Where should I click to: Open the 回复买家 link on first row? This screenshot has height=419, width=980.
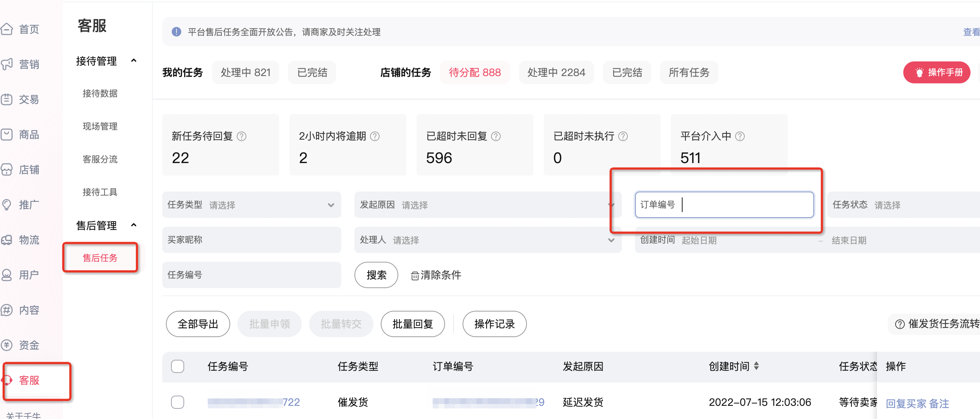pos(905,403)
